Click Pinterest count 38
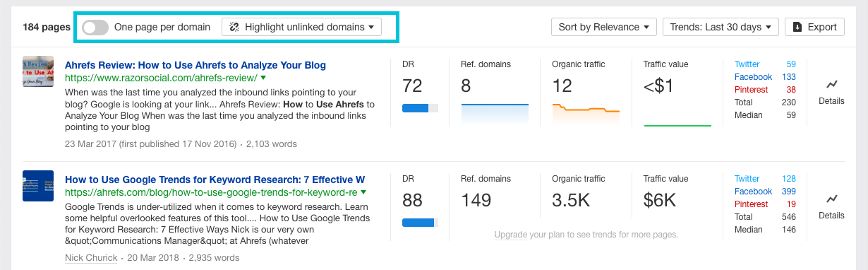 [791, 90]
